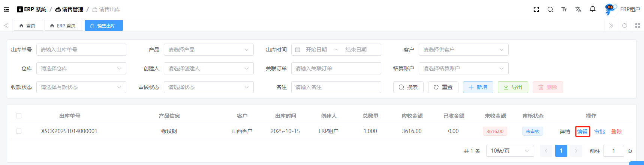644x165 pixels.
Task: Click the 请输入出库单号 input field
Action: click(x=81, y=50)
